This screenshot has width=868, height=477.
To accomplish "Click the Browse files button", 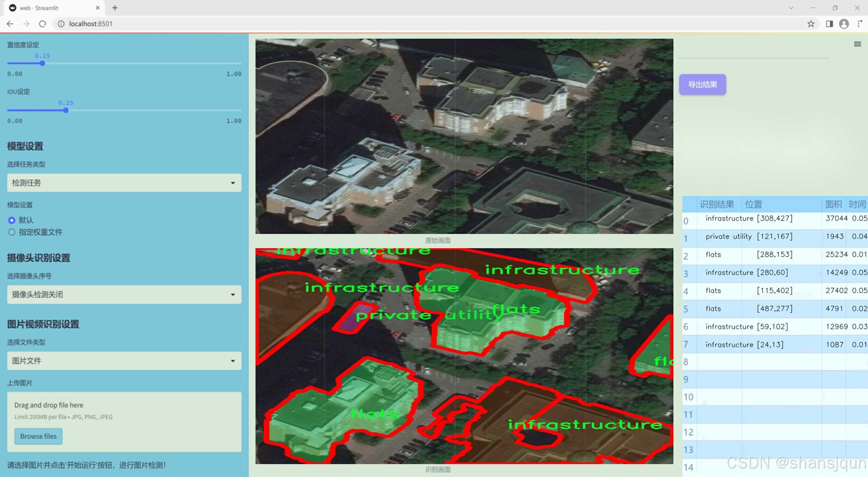I will (38, 436).
